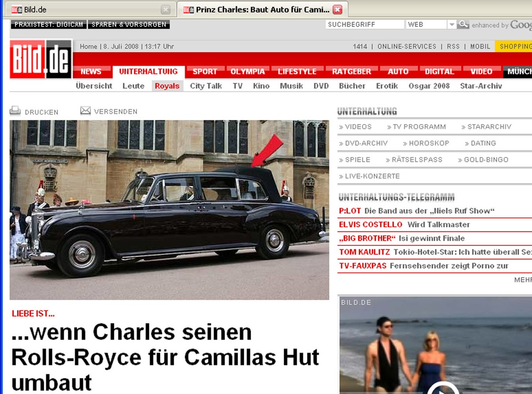Open the Elvis Costello telegram headline
The image size is (532, 394).
(x=404, y=225)
